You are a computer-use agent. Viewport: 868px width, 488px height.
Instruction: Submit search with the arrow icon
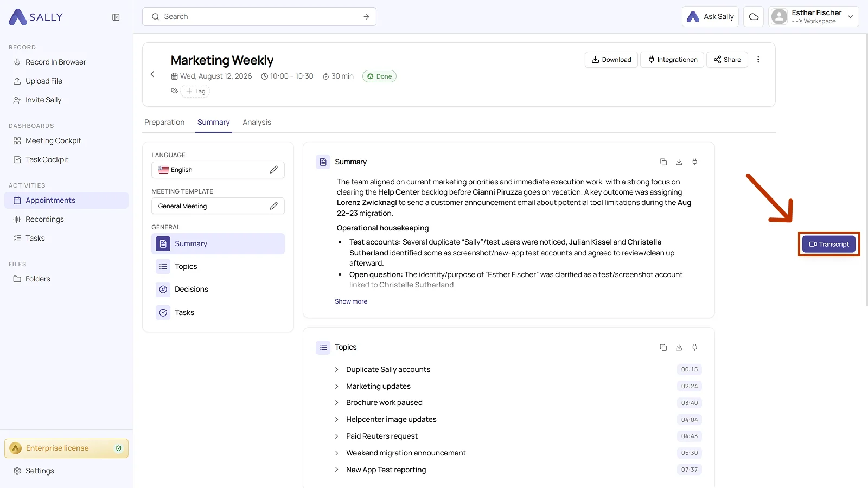(x=367, y=17)
